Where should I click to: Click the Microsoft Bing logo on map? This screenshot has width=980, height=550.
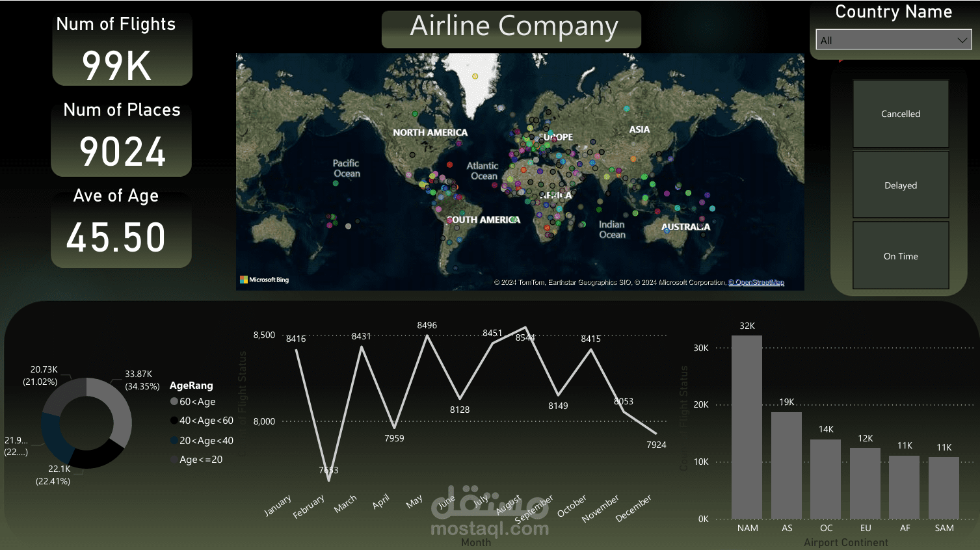264,280
